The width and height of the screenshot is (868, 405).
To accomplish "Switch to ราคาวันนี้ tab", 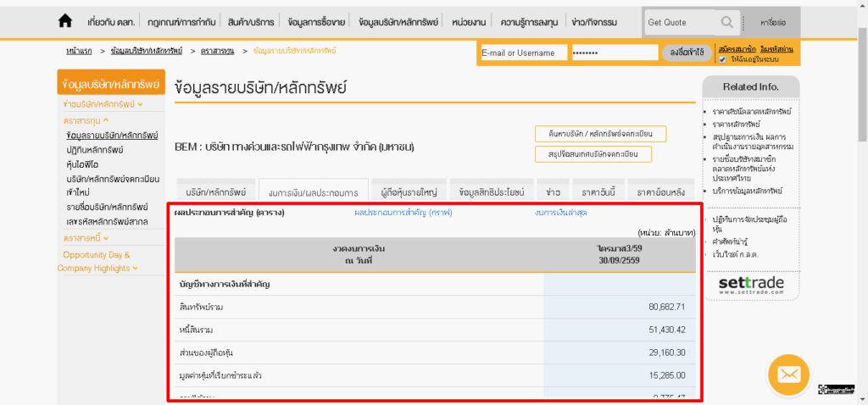I will tap(598, 189).
